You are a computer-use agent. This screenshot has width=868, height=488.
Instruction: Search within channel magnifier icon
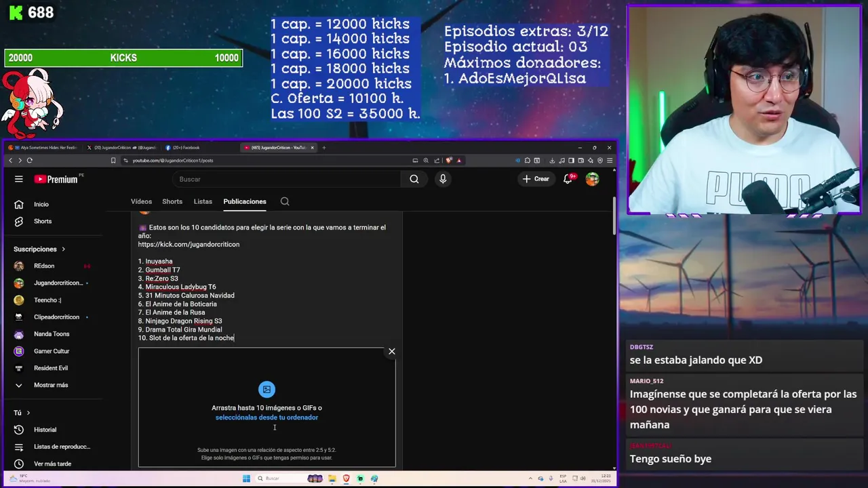click(x=285, y=201)
